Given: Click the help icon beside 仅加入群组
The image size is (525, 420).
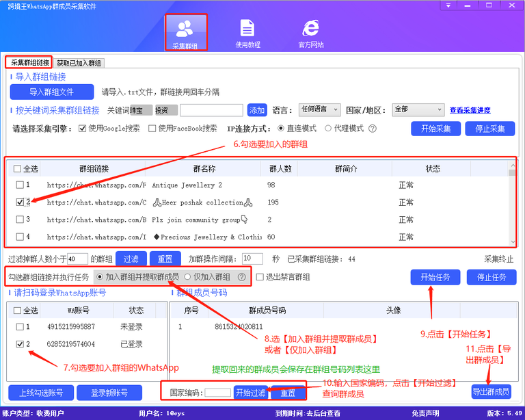Looking at the screenshot, I should click(242, 277).
